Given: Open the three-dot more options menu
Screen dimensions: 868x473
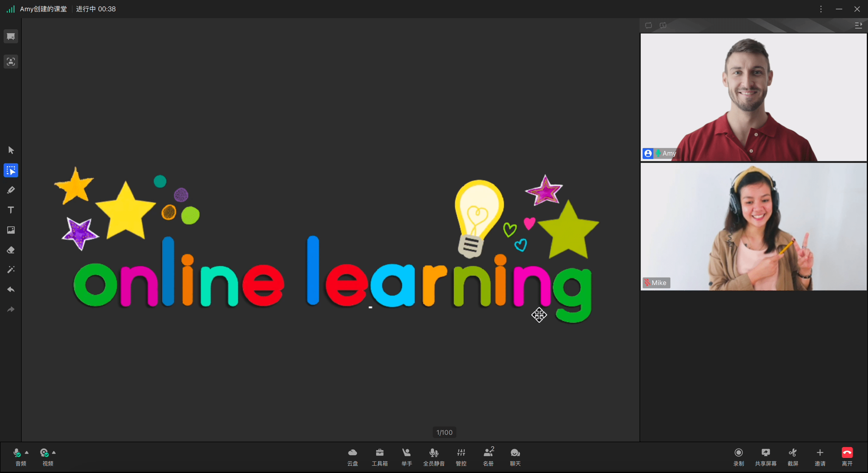Looking at the screenshot, I should [821, 9].
